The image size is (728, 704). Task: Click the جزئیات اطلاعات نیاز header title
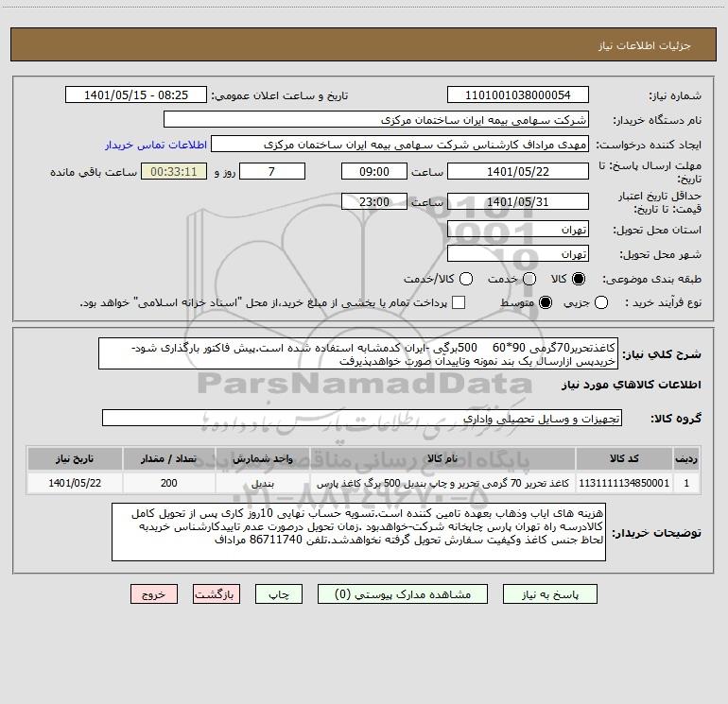point(645,45)
